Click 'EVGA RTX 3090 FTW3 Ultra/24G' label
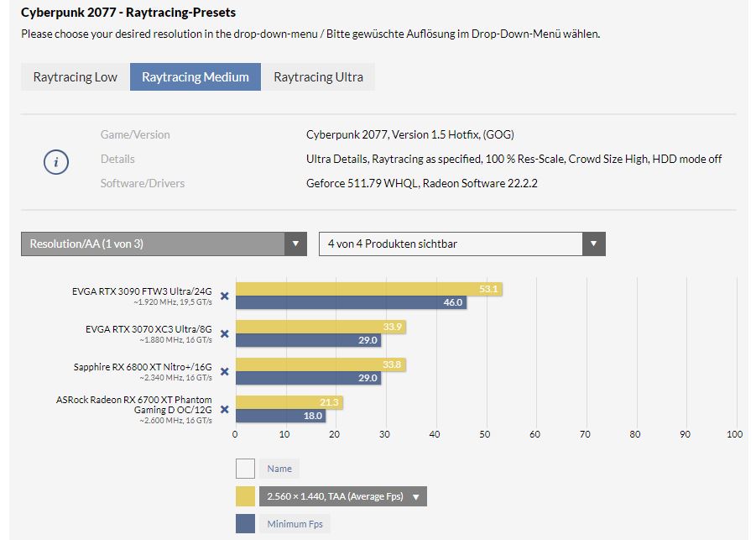This screenshot has height=540, width=756. (x=142, y=291)
